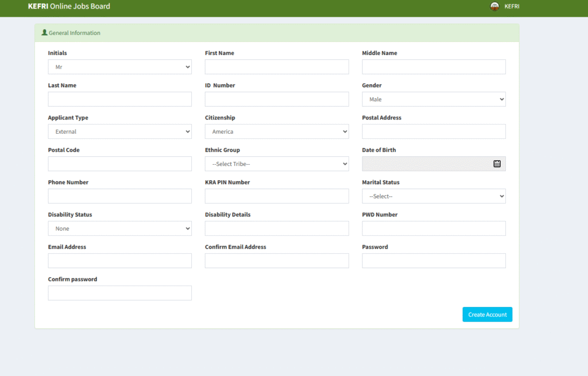Focus the Password input field

coord(434,261)
